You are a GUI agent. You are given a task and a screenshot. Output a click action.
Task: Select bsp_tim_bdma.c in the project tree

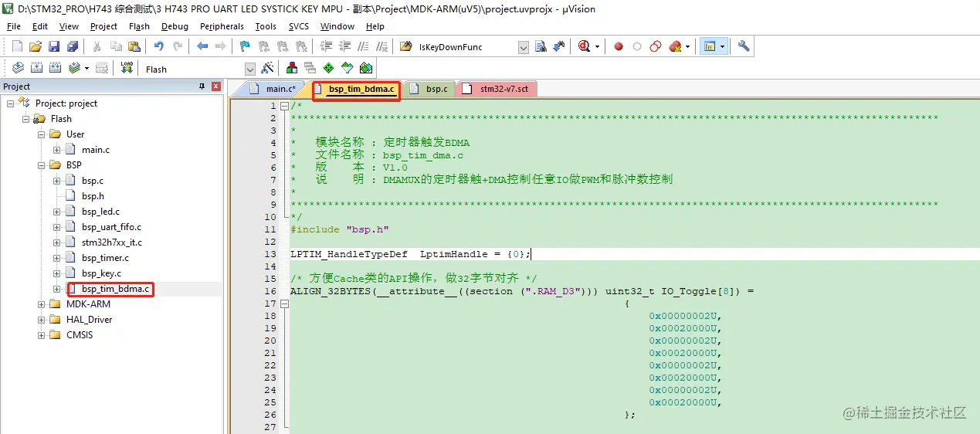(x=116, y=289)
